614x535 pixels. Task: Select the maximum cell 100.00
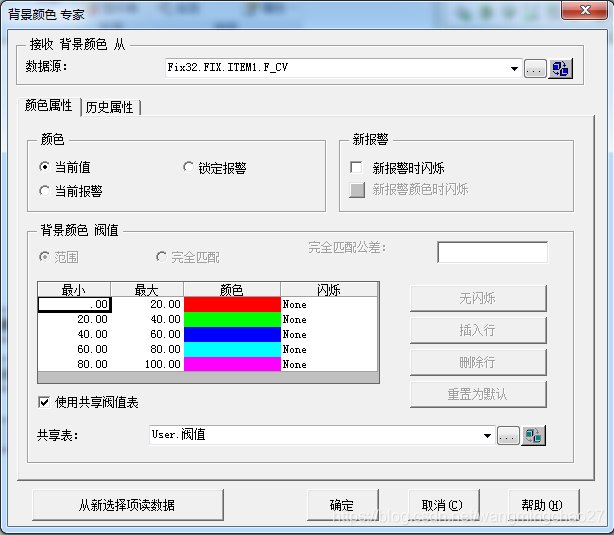(148, 364)
